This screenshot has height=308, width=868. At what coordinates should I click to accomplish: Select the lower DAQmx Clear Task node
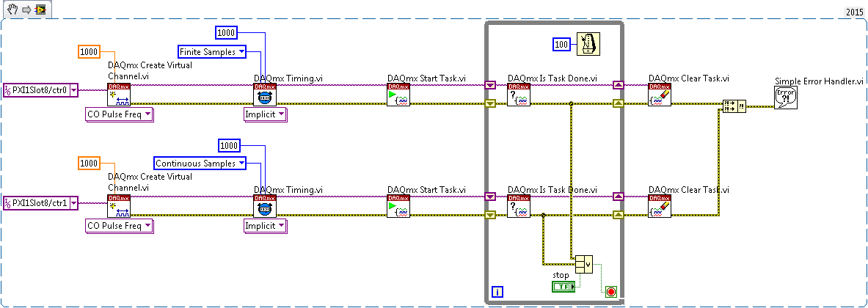click(660, 206)
